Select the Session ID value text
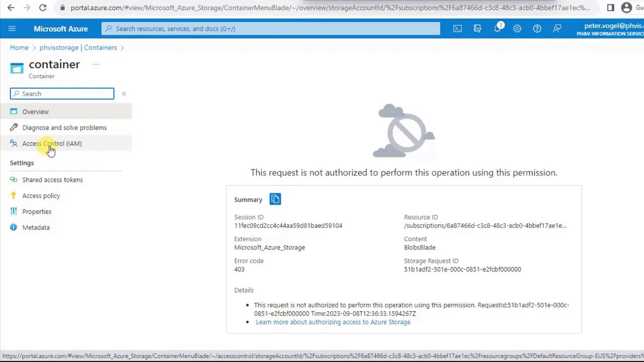The width and height of the screenshot is (644, 362). 288,225
